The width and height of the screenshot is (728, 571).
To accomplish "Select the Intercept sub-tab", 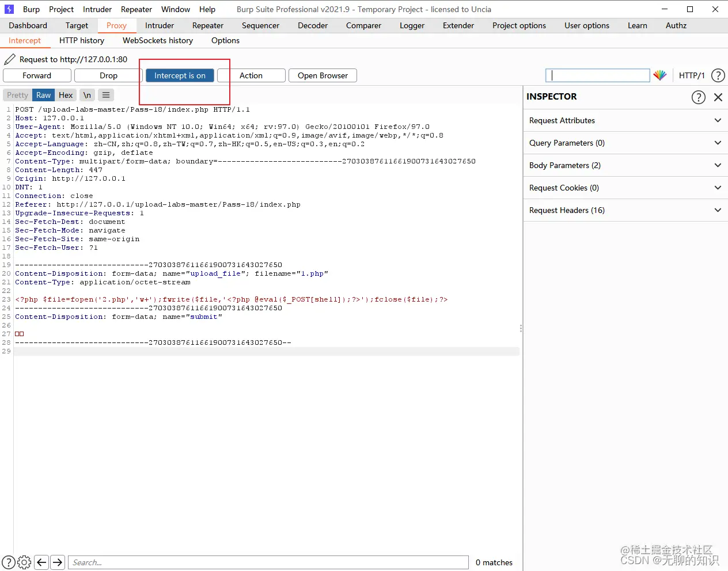I will pyautogui.click(x=25, y=40).
